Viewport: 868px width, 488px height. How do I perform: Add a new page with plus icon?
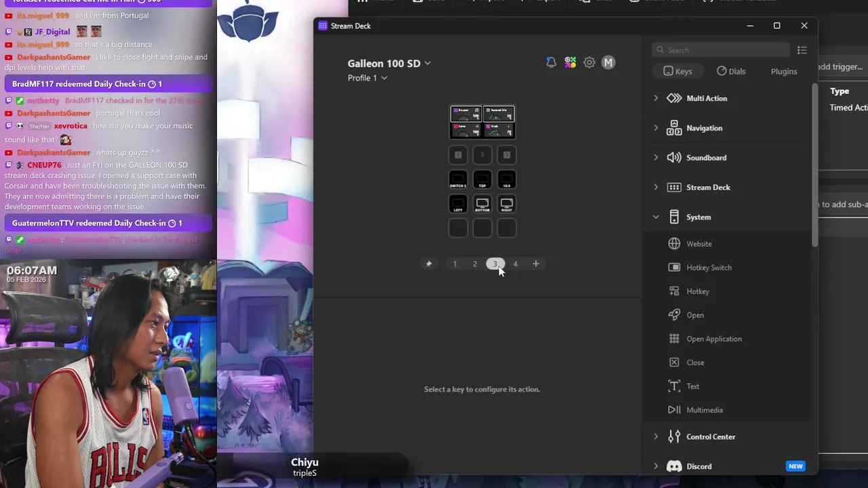536,264
